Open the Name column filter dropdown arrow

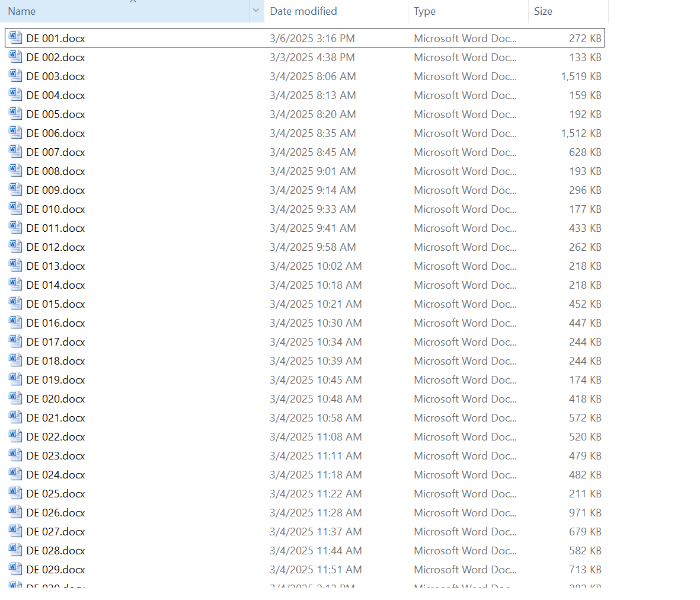(256, 11)
